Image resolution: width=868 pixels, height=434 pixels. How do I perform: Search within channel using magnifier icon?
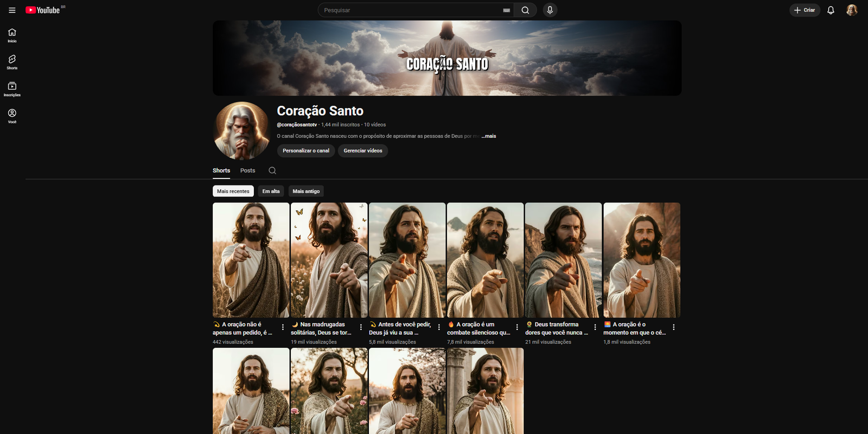pos(272,170)
